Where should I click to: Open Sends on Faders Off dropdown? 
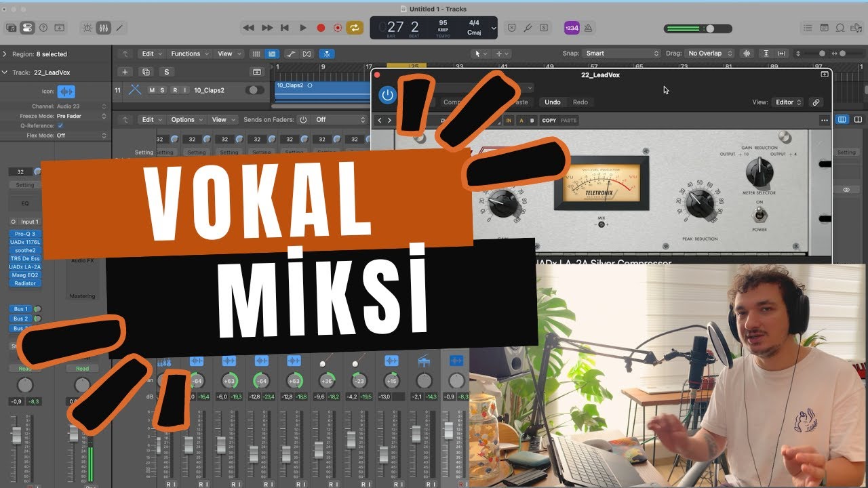click(x=339, y=119)
